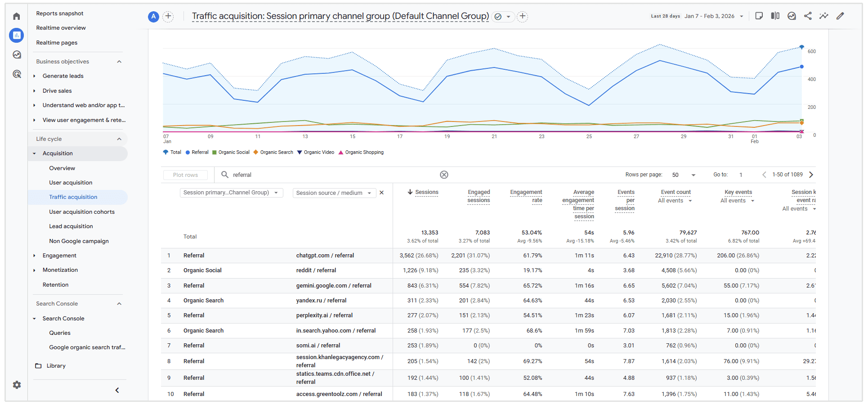The width and height of the screenshot is (868, 405).
Task: Open the Home icon in left rail
Action: 17,16
